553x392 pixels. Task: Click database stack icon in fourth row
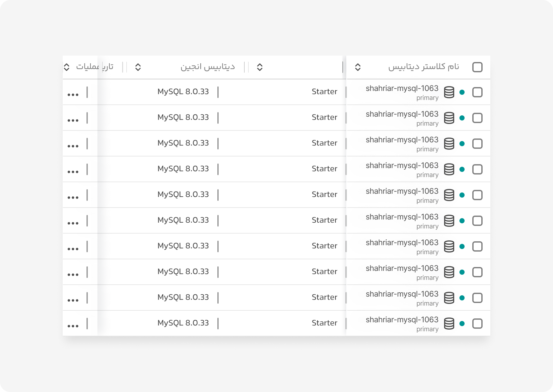click(x=449, y=169)
